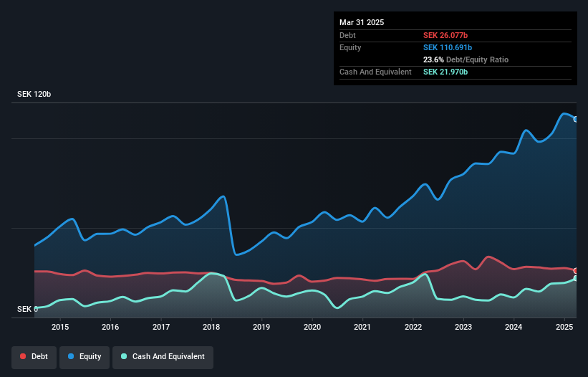Click the Debt label in tooltip
Screen dimensions: 588x377
pyautogui.click(x=347, y=35)
